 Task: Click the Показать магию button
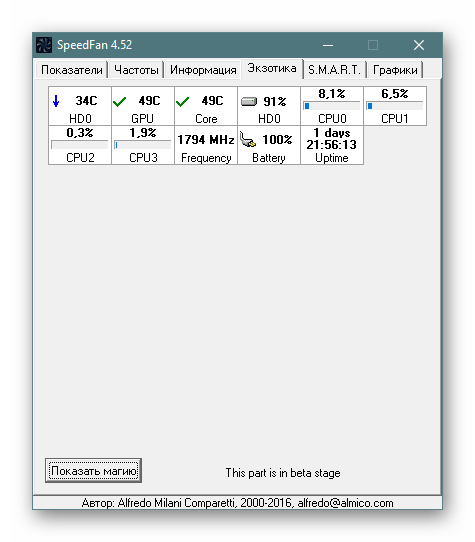click(93, 471)
